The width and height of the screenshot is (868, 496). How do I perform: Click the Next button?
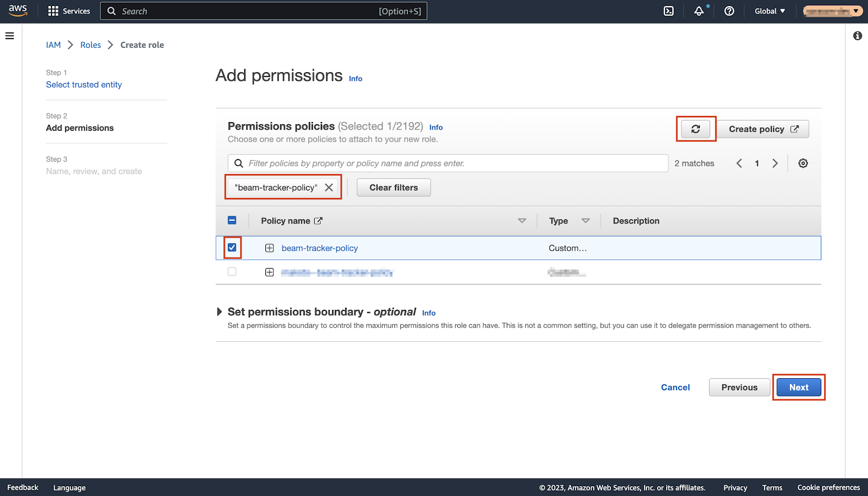click(x=799, y=387)
